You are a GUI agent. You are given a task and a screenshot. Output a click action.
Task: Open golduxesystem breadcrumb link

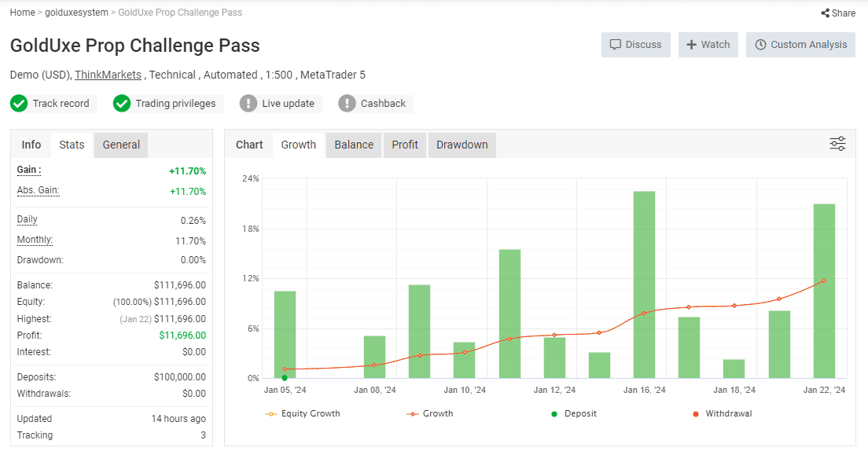click(76, 12)
